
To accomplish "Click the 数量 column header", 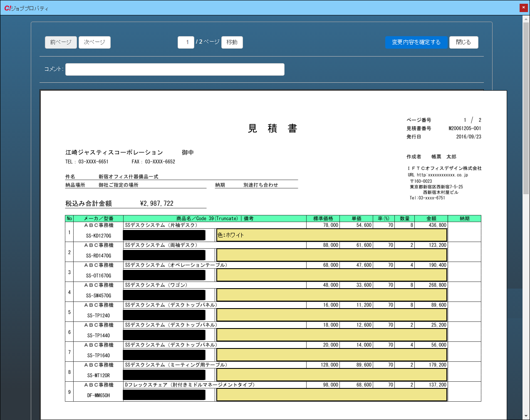I will coord(405,218).
